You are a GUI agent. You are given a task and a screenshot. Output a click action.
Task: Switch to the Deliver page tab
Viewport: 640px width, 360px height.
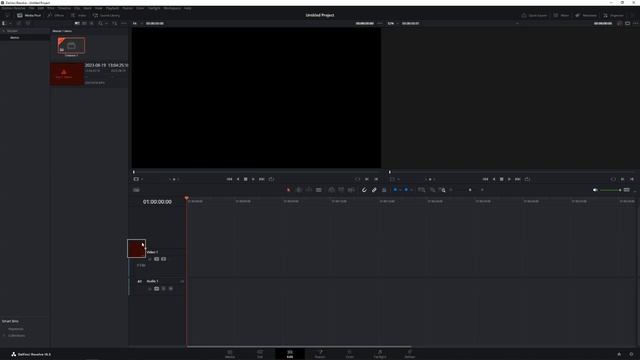tap(409, 354)
